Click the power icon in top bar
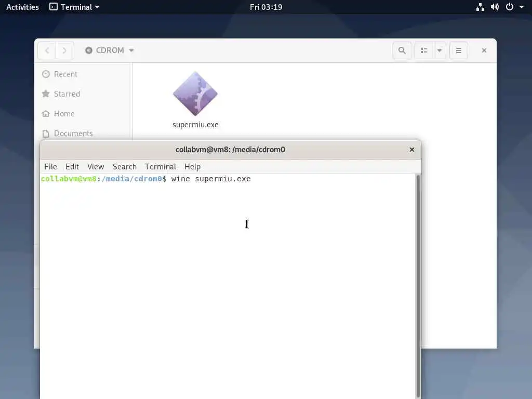The image size is (532, 399). (510, 7)
